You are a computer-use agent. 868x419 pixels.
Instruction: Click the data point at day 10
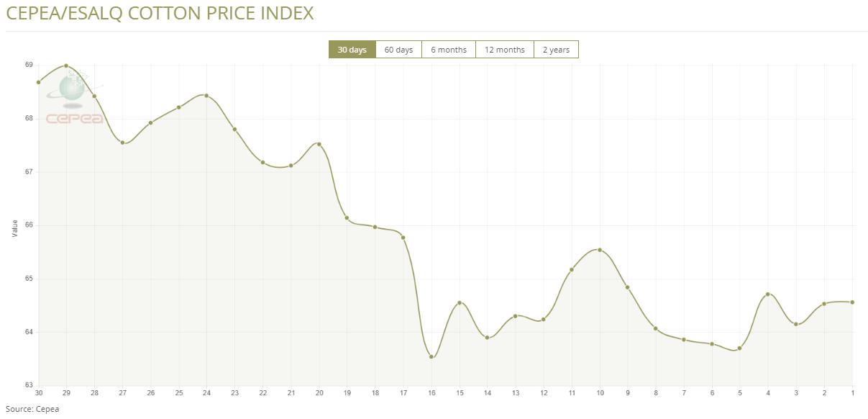600,250
